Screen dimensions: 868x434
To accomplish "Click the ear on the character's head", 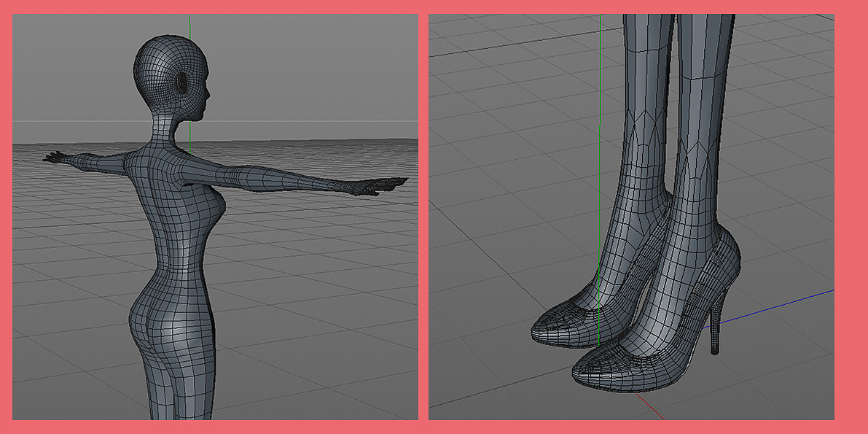I will click(x=181, y=82).
